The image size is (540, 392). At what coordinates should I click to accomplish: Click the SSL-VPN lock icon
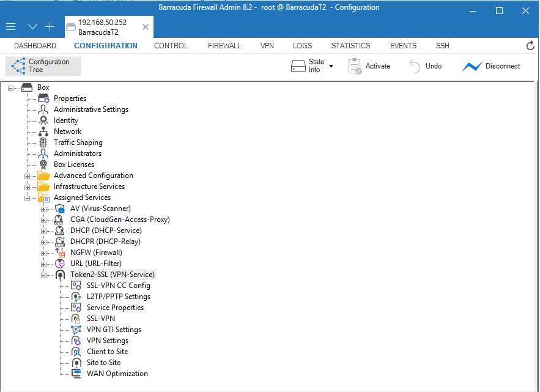[x=76, y=319]
